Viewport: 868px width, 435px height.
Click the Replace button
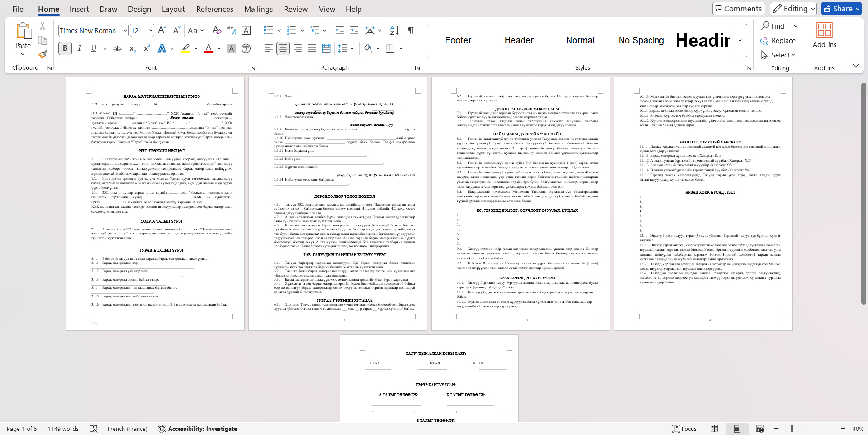(778, 40)
